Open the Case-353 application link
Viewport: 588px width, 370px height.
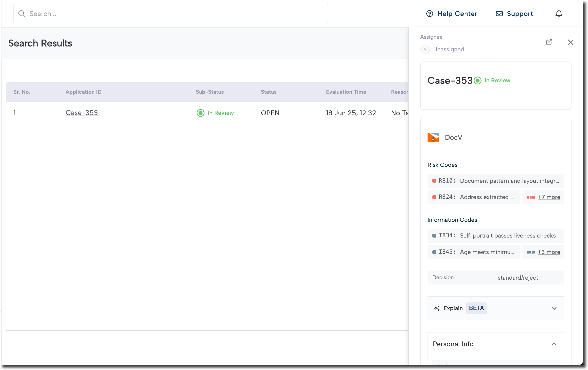[x=81, y=113]
